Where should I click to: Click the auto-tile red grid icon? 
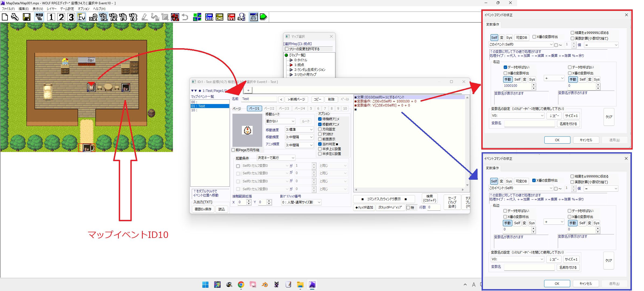[175, 17]
